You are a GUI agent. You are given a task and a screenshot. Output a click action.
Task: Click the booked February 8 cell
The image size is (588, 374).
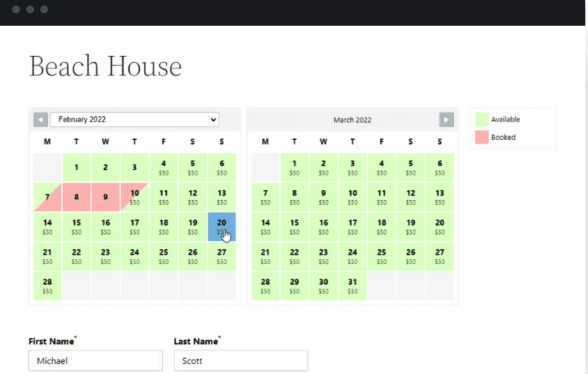[x=77, y=197]
